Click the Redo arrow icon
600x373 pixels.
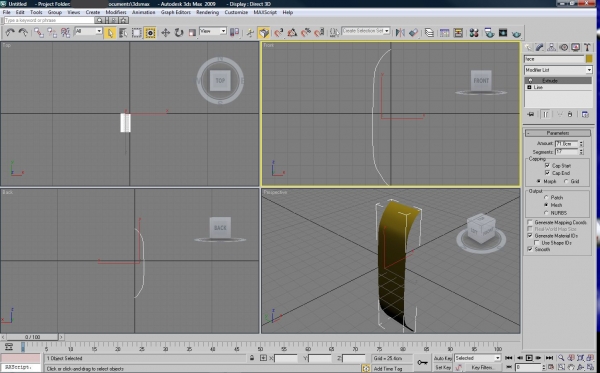coord(23,33)
